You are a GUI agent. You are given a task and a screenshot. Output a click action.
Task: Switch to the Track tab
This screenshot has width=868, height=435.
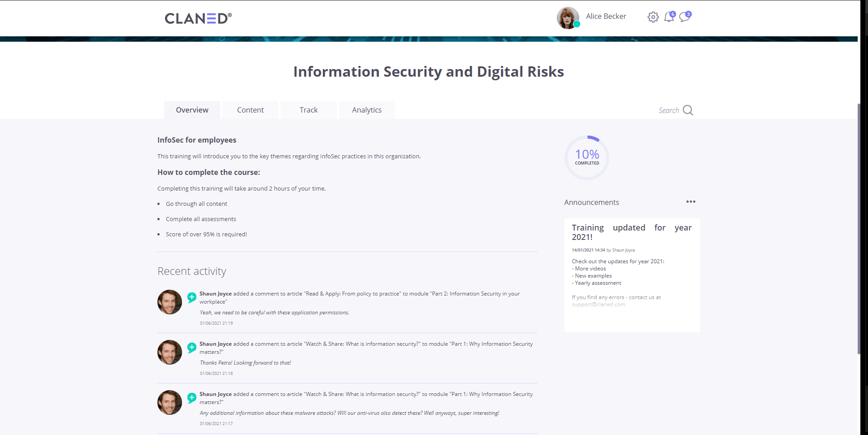point(308,109)
